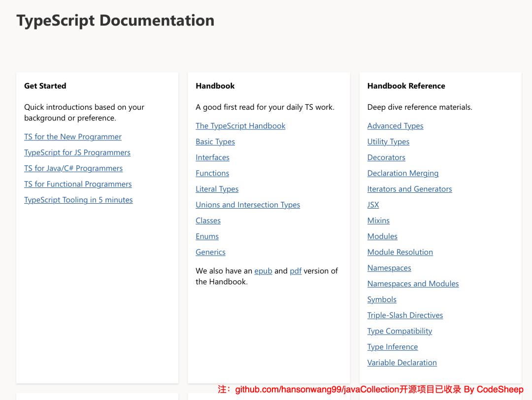Open The TypeScript Handbook link

pyautogui.click(x=240, y=126)
